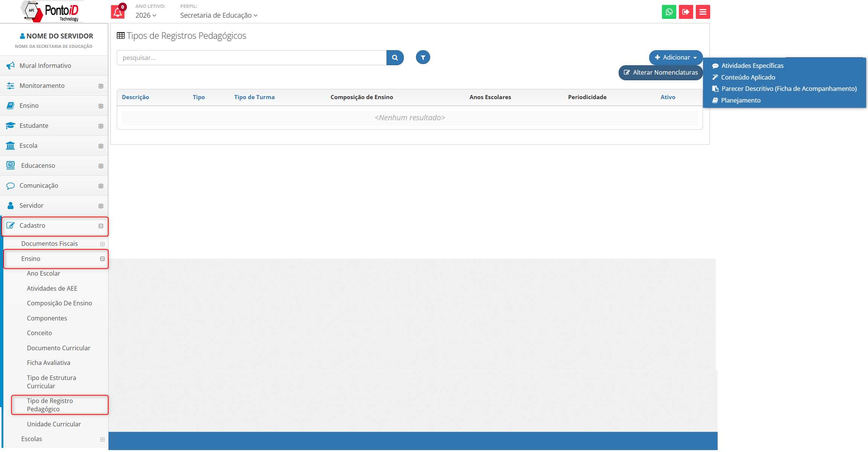Choose Conteúdo Aplicado menu option
The width and height of the screenshot is (868, 452).
pyautogui.click(x=748, y=77)
